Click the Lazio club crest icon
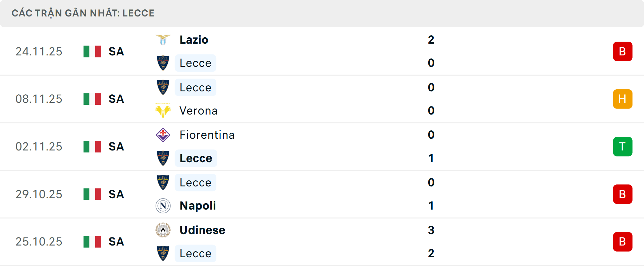644x266 pixels. coord(163,40)
